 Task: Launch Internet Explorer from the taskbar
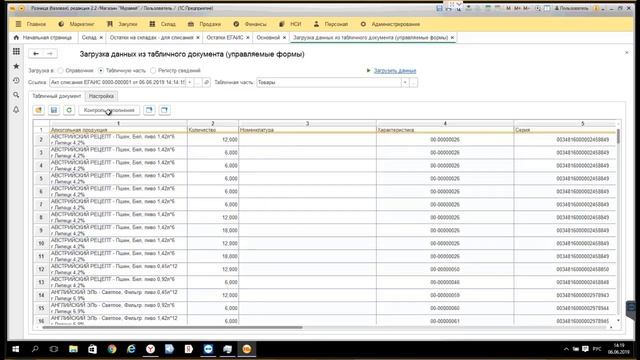coord(131,349)
